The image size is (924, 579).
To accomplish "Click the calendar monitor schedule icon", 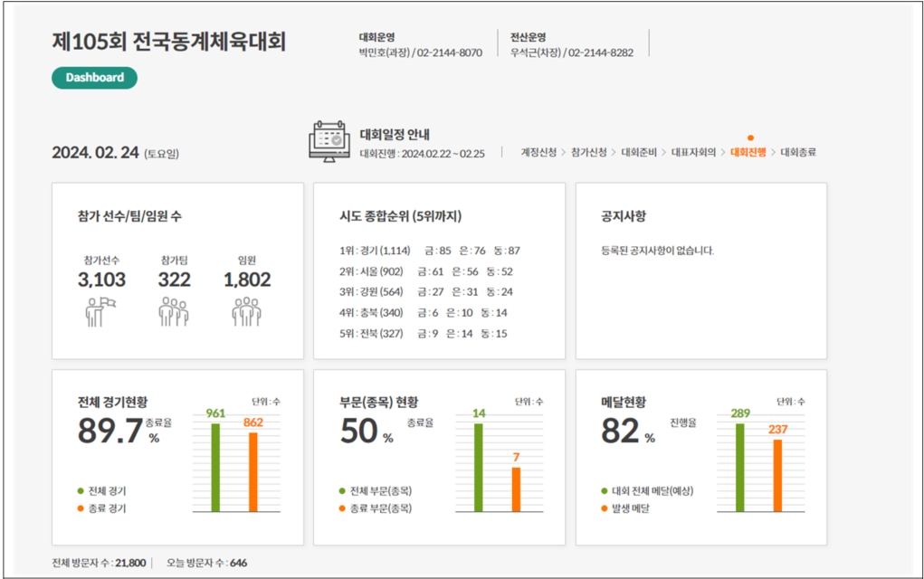I will coord(329,142).
